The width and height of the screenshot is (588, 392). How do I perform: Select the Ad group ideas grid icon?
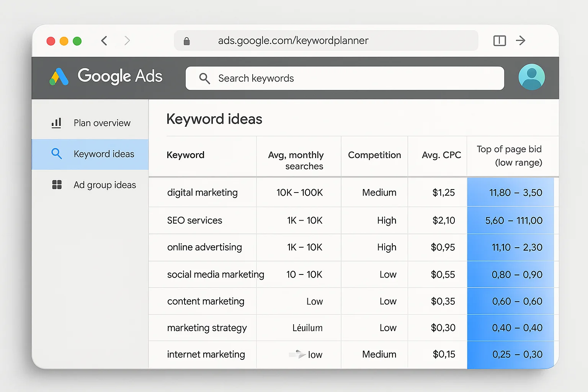[57, 185]
